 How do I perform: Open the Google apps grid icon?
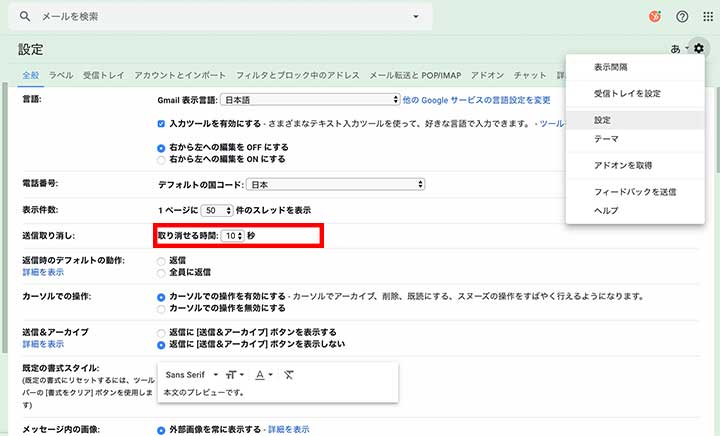tap(708, 17)
